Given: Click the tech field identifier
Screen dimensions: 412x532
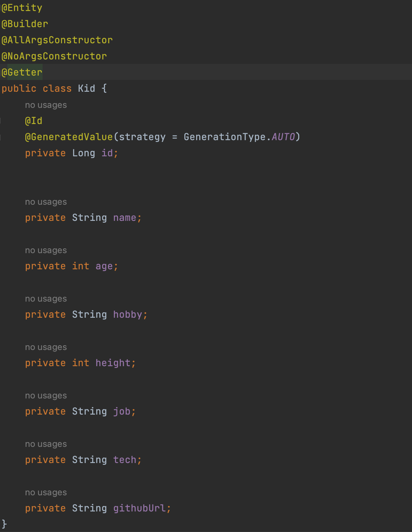Looking at the screenshot, I should click(125, 460).
